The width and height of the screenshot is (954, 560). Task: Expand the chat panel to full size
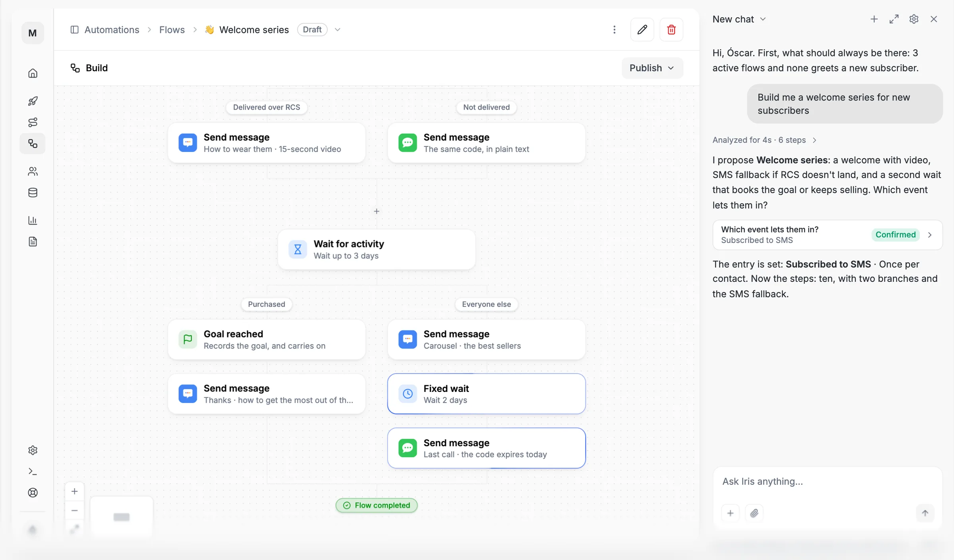(894, 19)
